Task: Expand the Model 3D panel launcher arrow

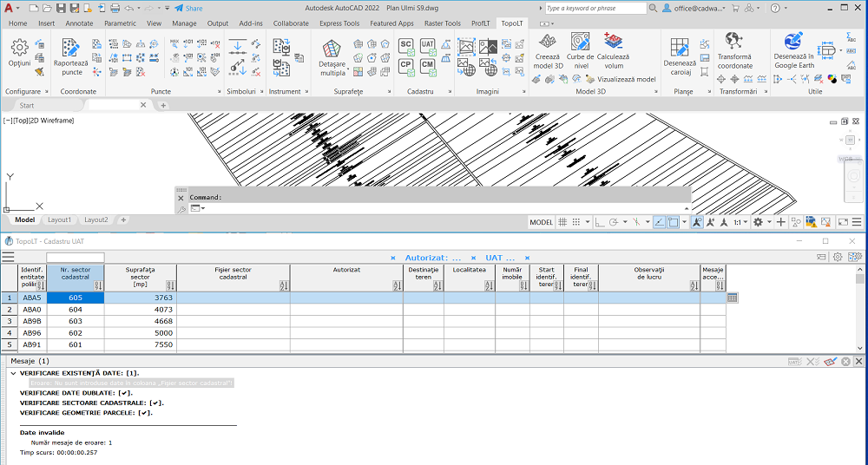Action: 656,92
